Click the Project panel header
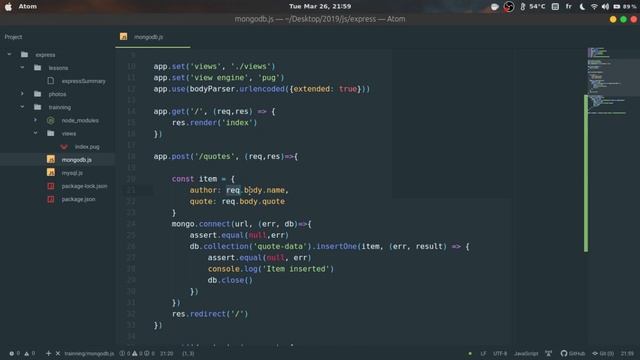Image resolution: width=640 pixels, height=360 pixels. click(13, 37)
